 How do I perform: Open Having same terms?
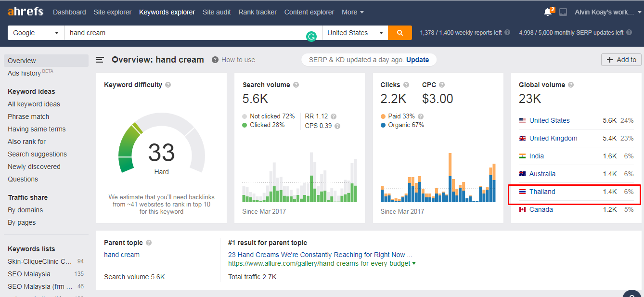pyautogui.click(x=37, y=129)
